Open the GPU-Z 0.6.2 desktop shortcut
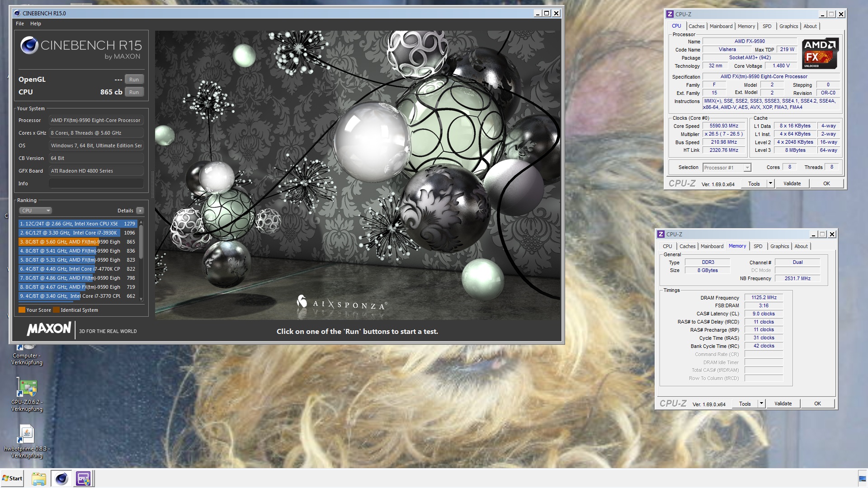This screenshot has width=868, height=488. coord(27,394)
